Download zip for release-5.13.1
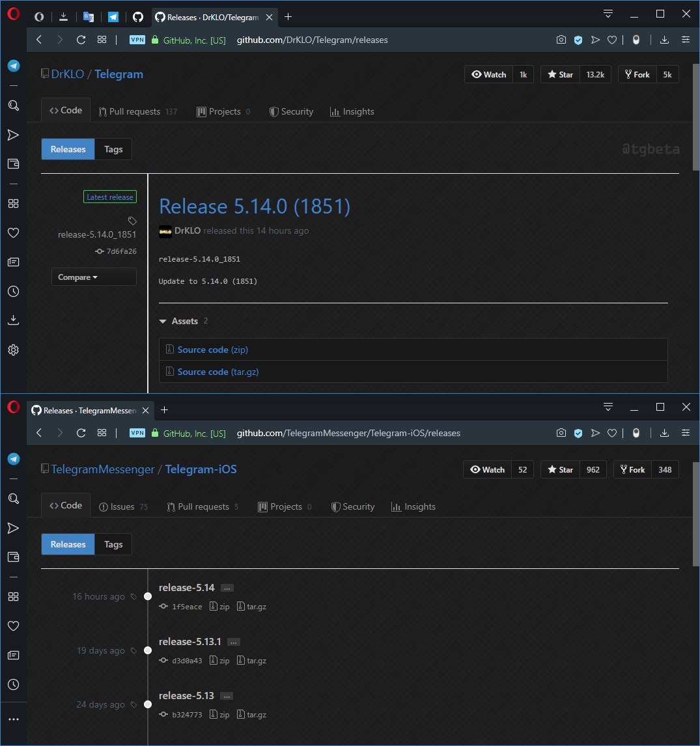 pyautogui.click(x=220, y=661)
